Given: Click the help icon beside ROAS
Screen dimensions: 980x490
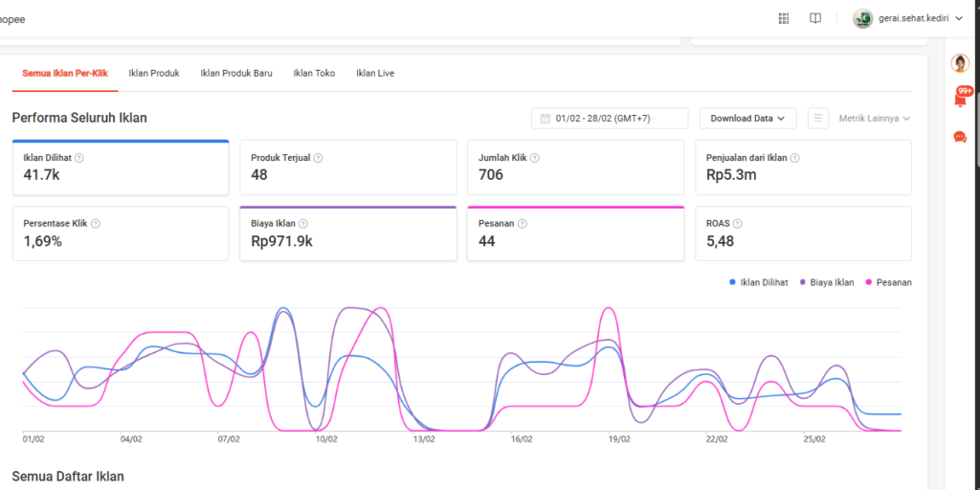Looking at the screenshot, I should 738,223.
